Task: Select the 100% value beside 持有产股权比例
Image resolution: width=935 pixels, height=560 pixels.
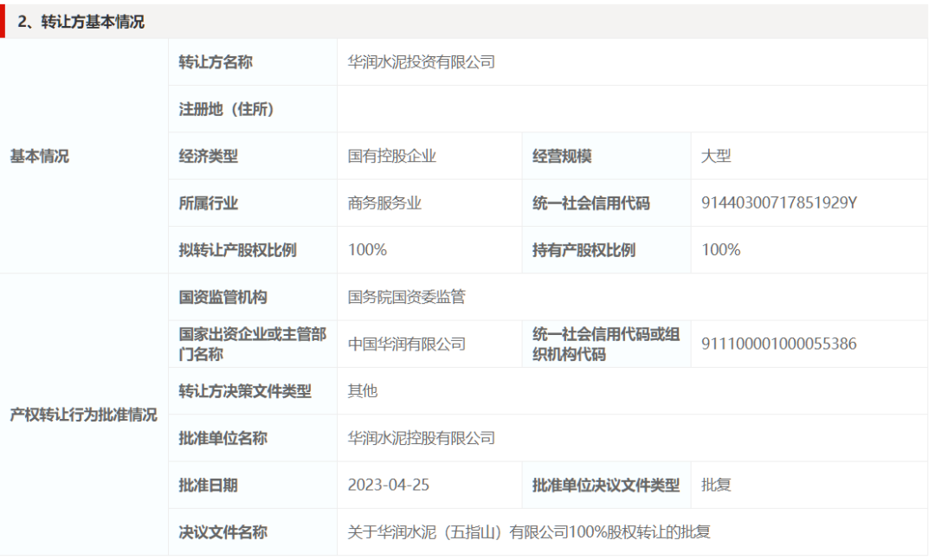Action: click(x=721, y=250)
